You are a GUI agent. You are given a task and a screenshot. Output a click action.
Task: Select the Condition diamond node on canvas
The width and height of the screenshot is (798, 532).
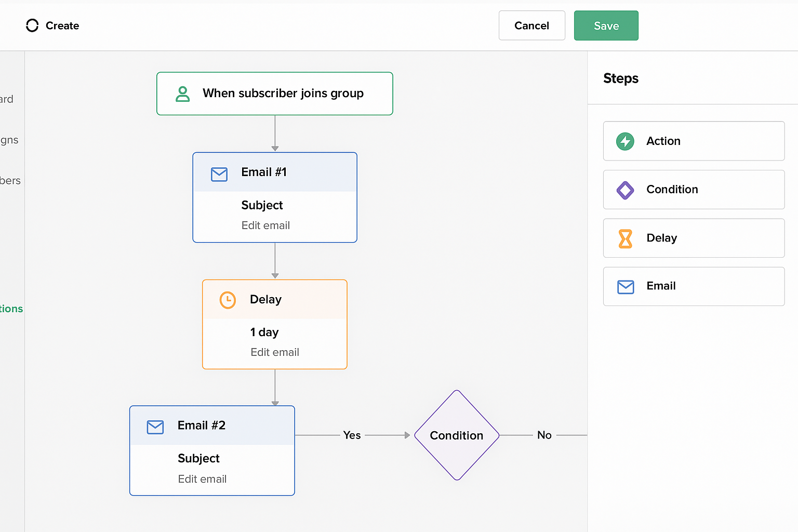point(456,435)
